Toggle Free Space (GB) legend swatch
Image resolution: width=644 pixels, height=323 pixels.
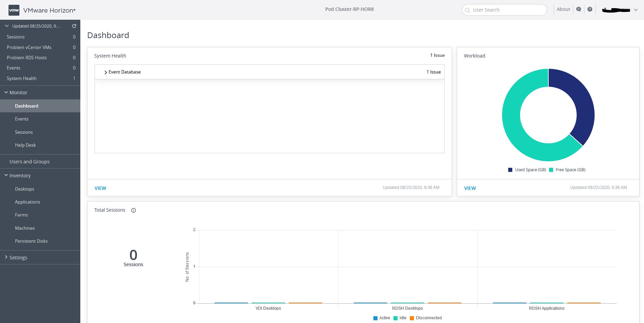point(551,170)
